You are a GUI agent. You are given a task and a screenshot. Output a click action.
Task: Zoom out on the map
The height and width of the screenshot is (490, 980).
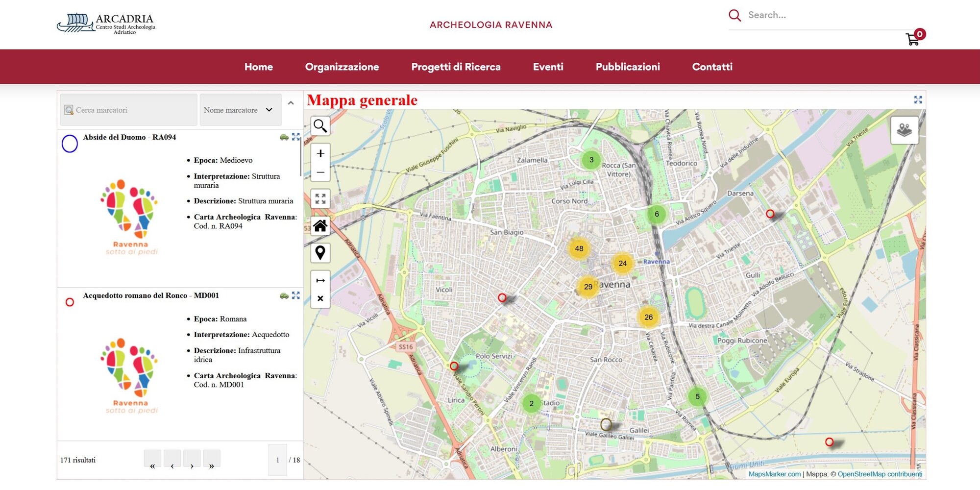[x=320, y=172]
